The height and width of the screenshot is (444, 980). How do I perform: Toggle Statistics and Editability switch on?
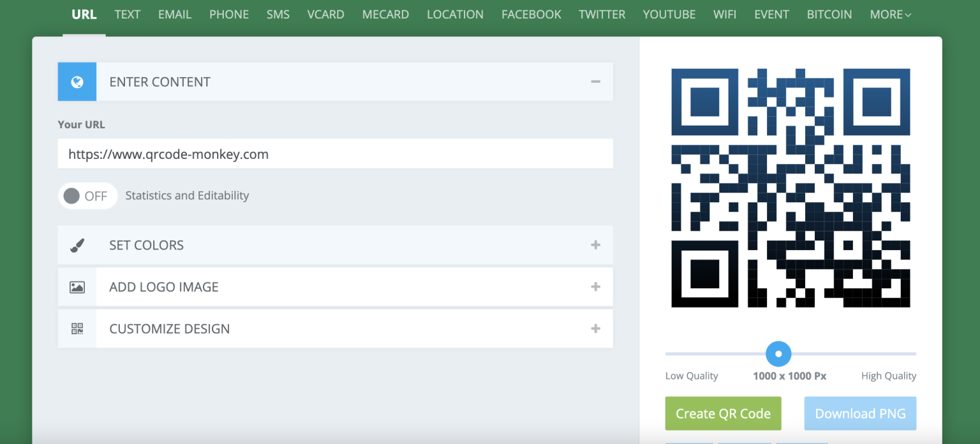[87, 196]
